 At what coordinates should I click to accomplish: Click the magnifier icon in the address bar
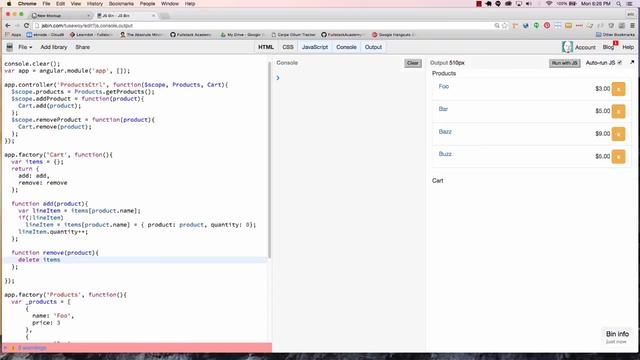click(x=497, y=26)
